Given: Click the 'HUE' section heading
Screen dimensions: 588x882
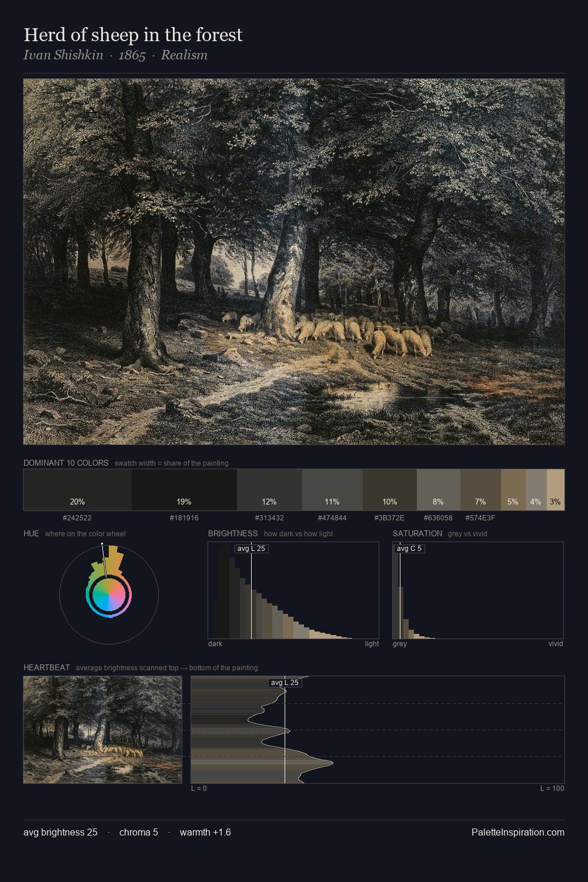Looking at the screenshot, I should [x=31, y=533].
